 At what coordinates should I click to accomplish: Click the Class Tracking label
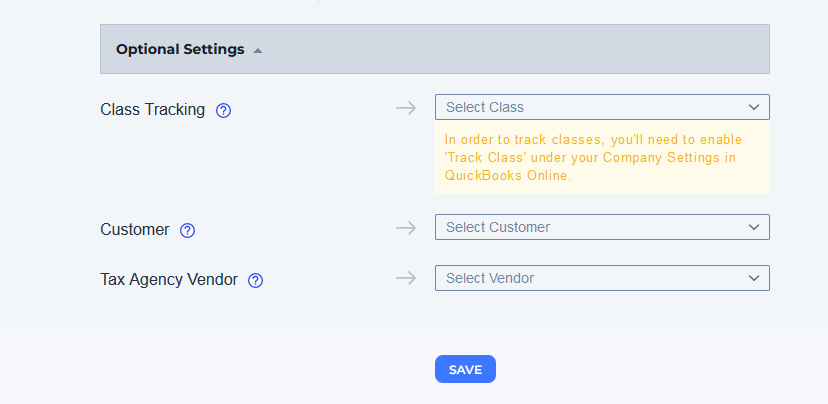point(153,109)
